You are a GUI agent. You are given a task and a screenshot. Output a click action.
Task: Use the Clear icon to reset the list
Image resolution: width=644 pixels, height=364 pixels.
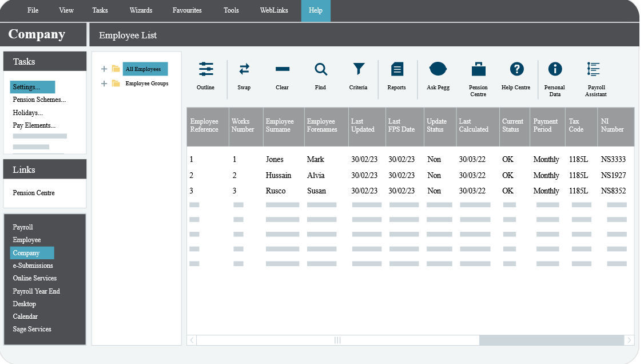pos(282,74)
